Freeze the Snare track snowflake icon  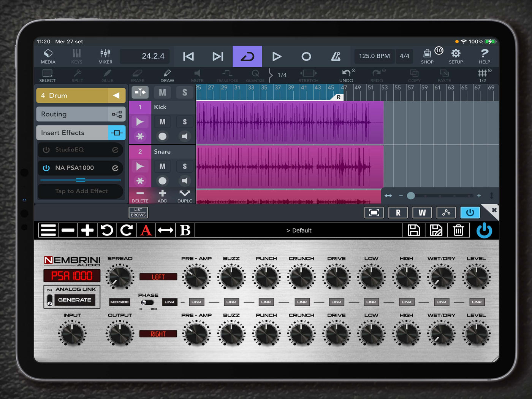[140, 181]
